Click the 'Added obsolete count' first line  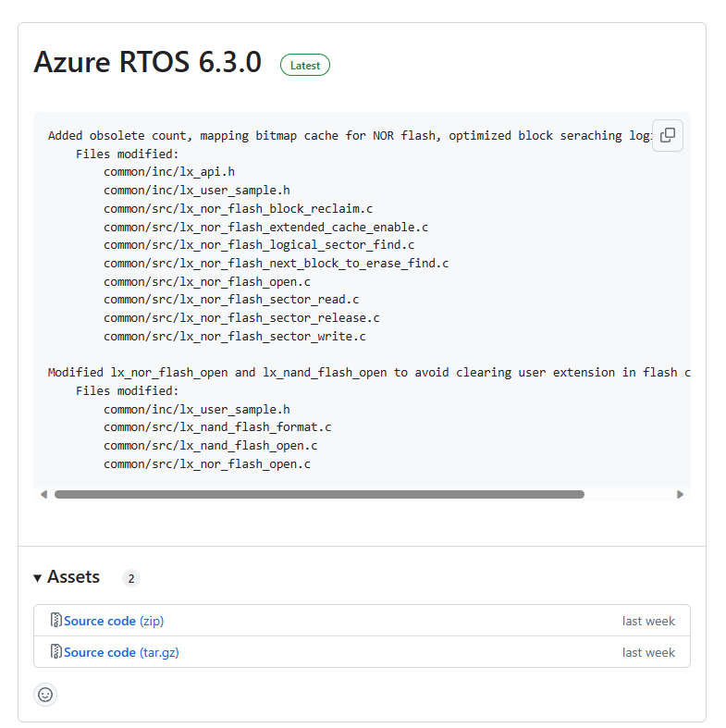[350, 136]
